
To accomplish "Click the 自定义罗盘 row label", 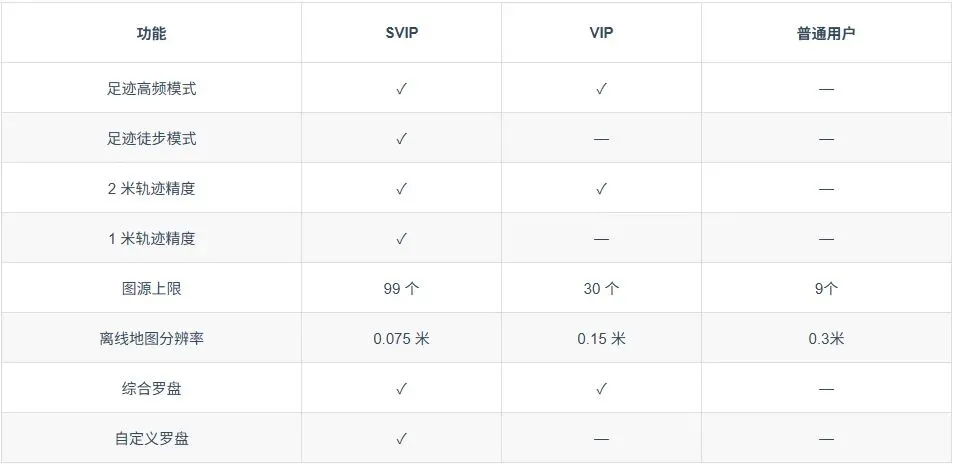I will [x=151, y=439].
